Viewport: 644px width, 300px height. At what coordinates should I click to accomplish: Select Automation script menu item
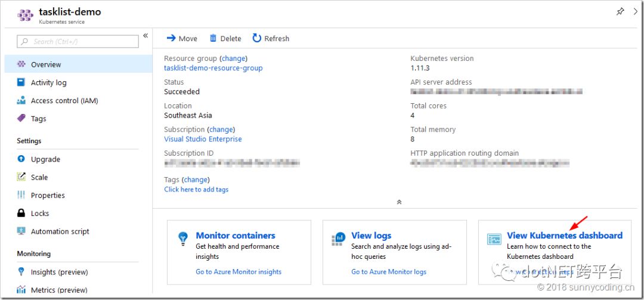coord(60,231)
